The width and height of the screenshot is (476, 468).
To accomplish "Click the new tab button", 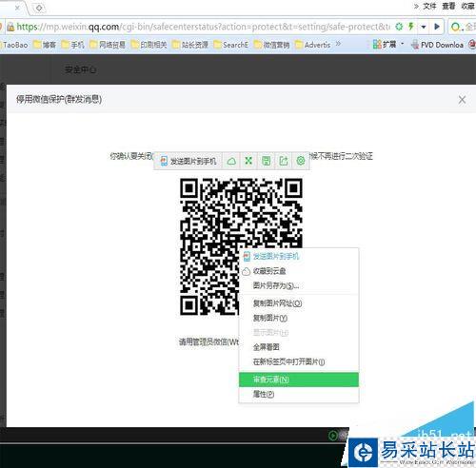I will pos(39,8).
